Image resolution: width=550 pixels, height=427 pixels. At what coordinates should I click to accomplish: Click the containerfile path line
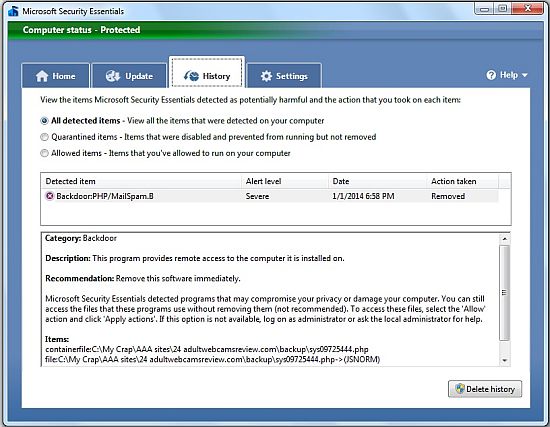point(207,349)
